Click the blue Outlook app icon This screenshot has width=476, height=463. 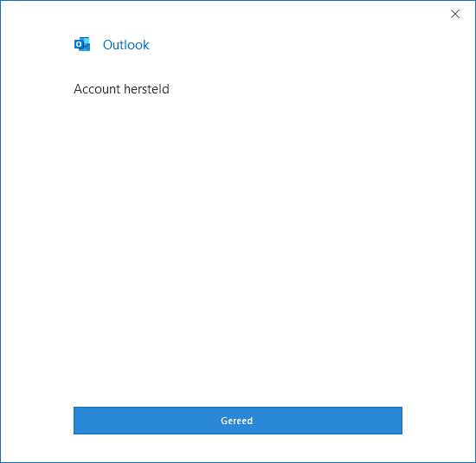pyautogui.click(x=82, y=44)
